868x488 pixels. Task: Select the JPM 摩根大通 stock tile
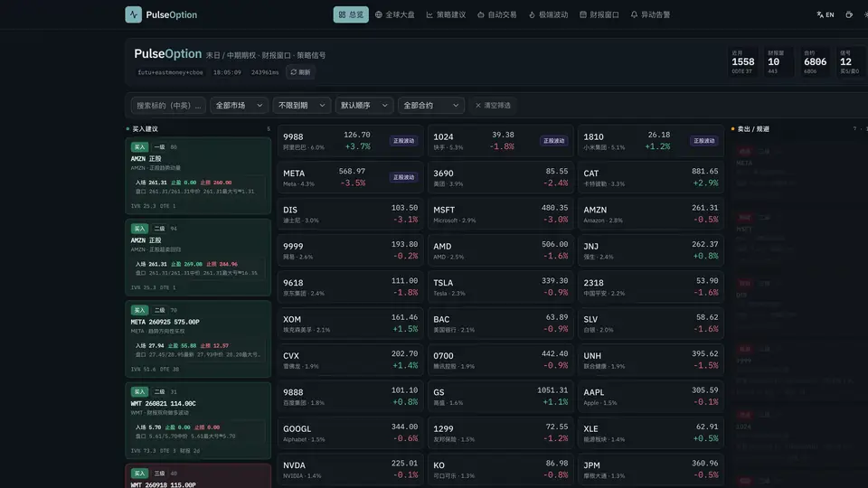pos(651,470)
